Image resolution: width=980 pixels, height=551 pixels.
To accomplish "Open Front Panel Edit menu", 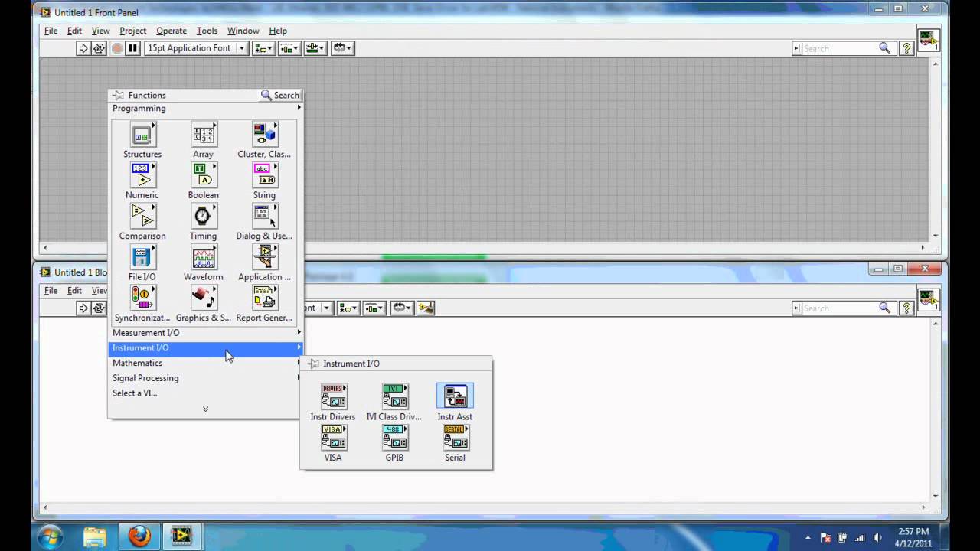I will click(74, 31).
